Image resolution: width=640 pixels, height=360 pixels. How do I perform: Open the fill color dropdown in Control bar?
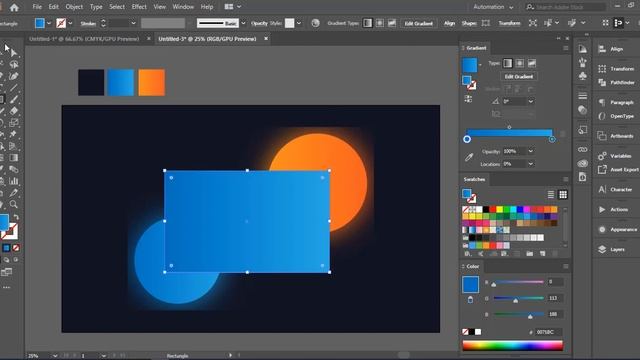[x=49, y=23]
